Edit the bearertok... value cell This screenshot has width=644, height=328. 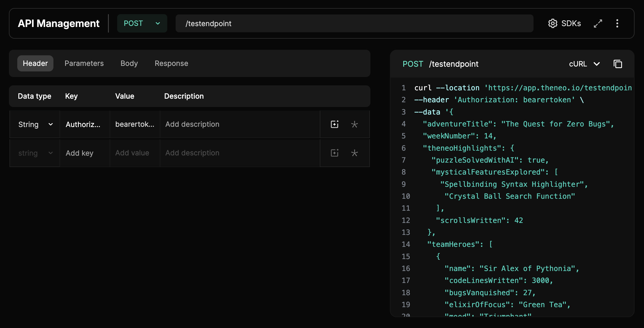[x=135, y=124]
